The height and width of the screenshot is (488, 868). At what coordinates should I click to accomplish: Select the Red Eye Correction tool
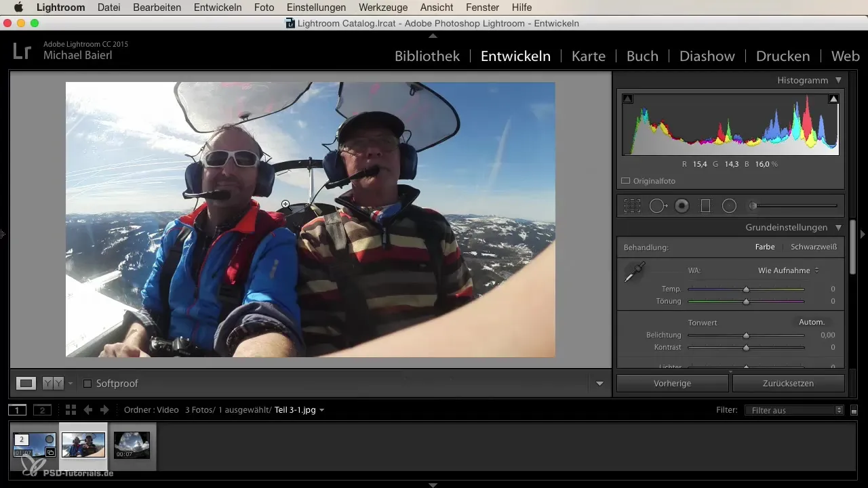[682, 206]
